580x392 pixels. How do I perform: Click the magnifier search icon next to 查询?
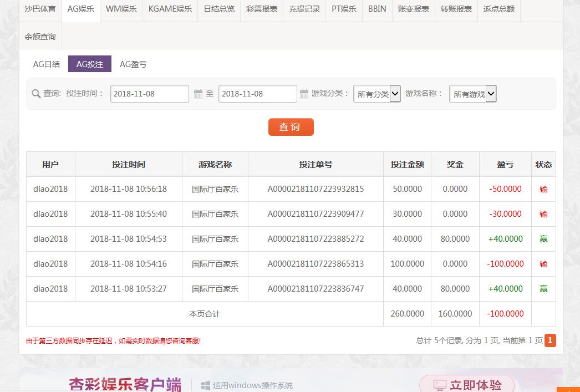pyautogui.click(x=36, y=94)
